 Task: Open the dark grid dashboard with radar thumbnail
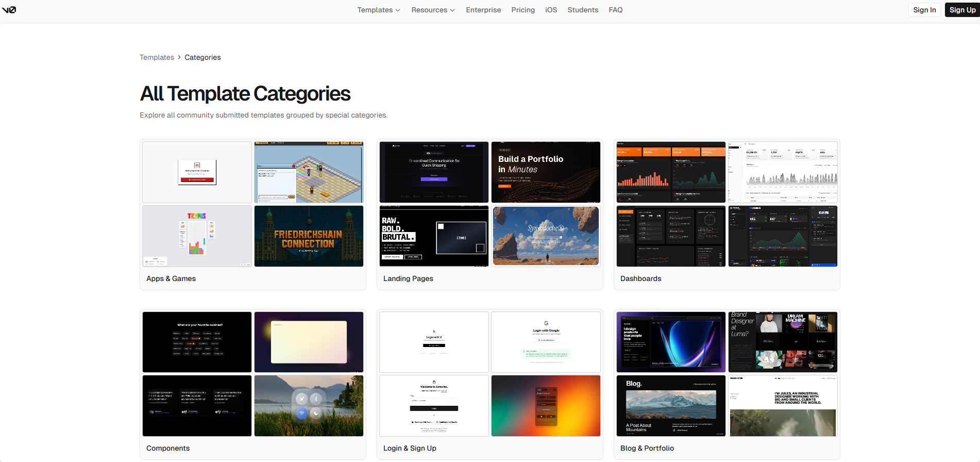(671, 236)
